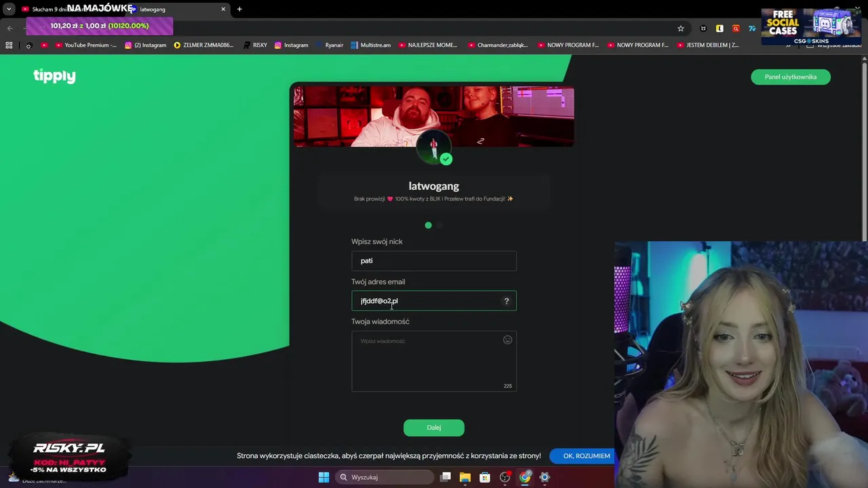Screen dimensions: 868x488
Task: Open the first NOWY PROGRAM F... bookmark
Action: [568, 45]
